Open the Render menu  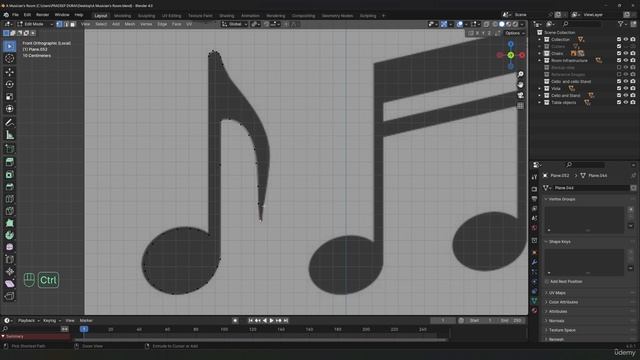tap(42, 15)
